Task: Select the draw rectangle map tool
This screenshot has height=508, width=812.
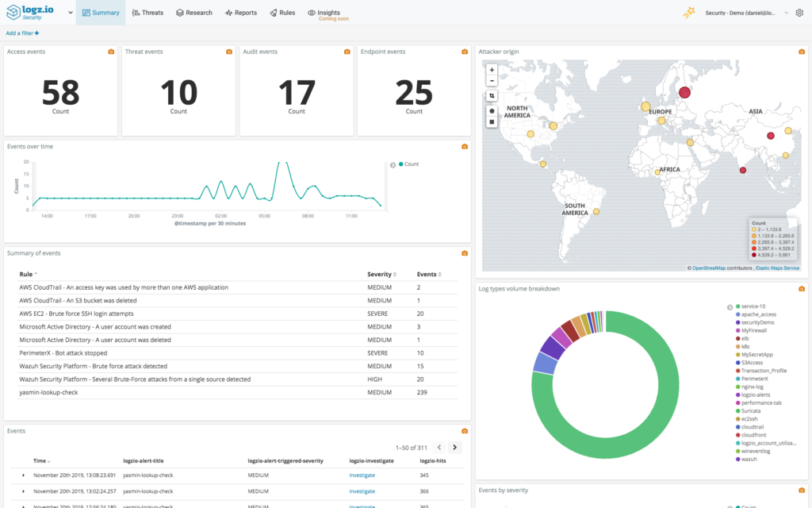Action: tap(492, 121)
